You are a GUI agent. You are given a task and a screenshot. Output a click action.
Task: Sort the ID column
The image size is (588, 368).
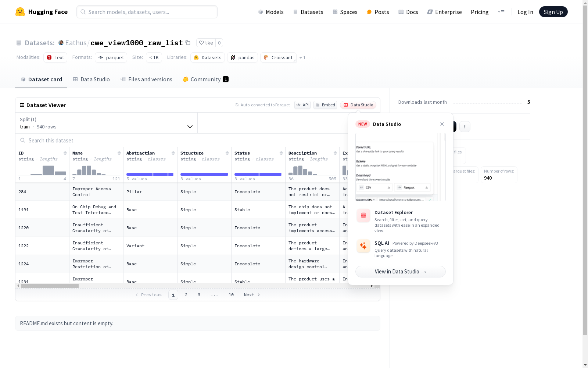pos(65,153)
